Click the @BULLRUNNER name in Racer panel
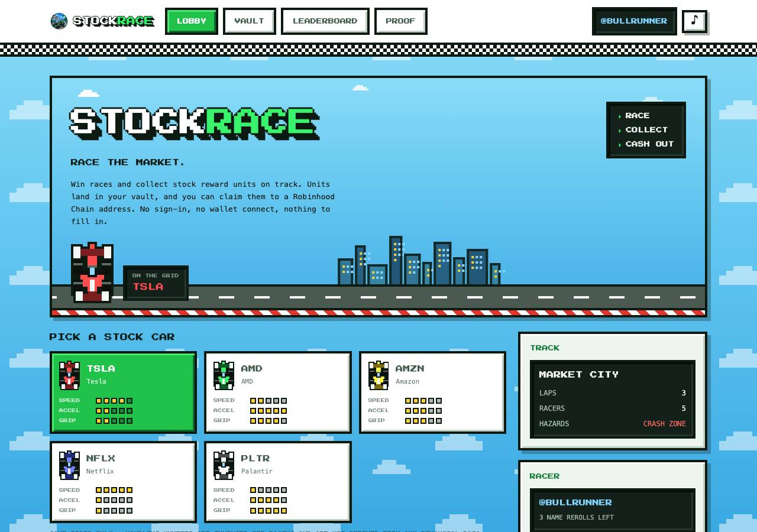 click(575, 502)
